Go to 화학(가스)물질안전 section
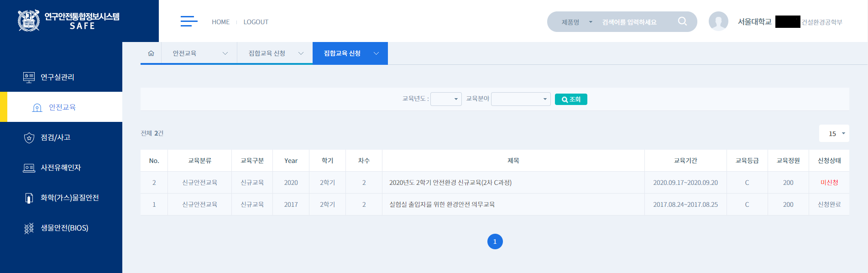868x273 pixels. coord(69,198)
